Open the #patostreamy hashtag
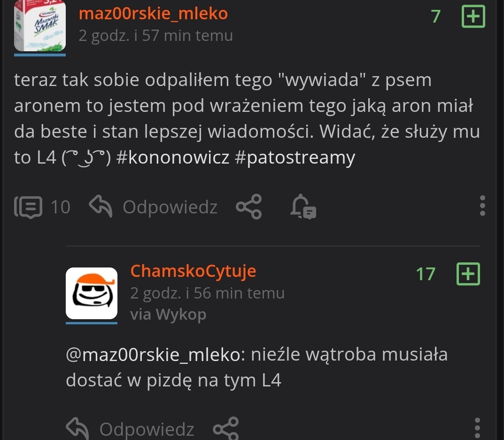 295,158
